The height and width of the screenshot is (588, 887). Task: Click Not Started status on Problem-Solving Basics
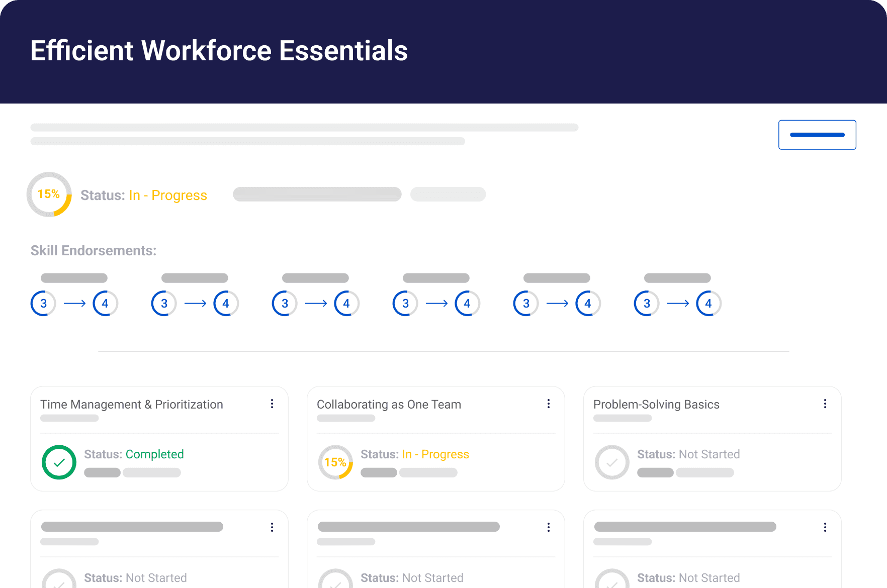(x=709, y=454)
